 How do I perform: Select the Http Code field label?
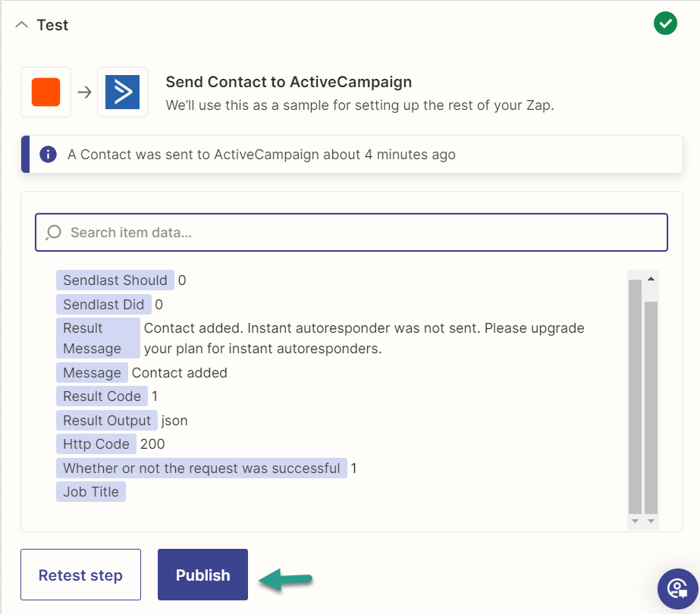(x=96, y=444)
